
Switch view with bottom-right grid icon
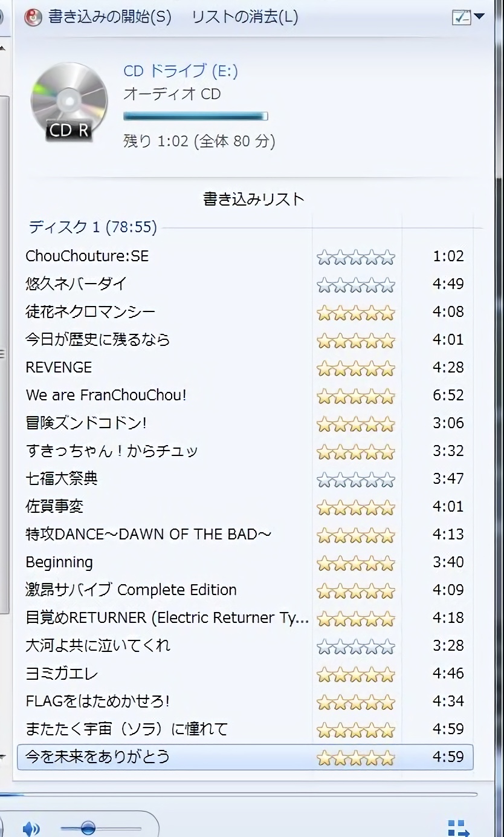[458, 828]
